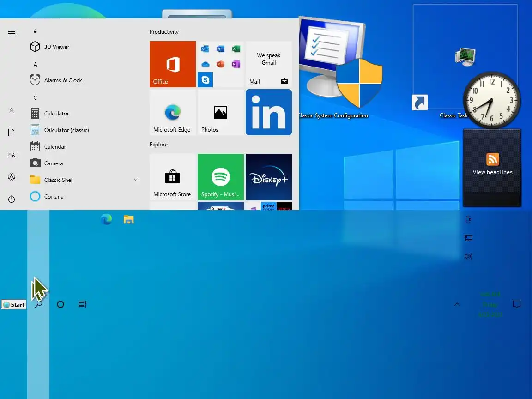Open the LinkedIn tile
The image size is (532, 399).
269,112
